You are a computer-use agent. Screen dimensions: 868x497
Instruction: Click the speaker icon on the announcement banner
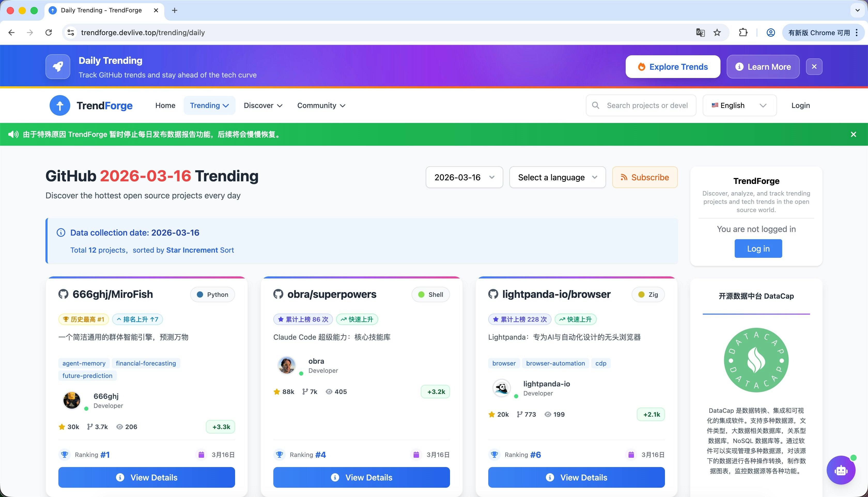(13, 134)
